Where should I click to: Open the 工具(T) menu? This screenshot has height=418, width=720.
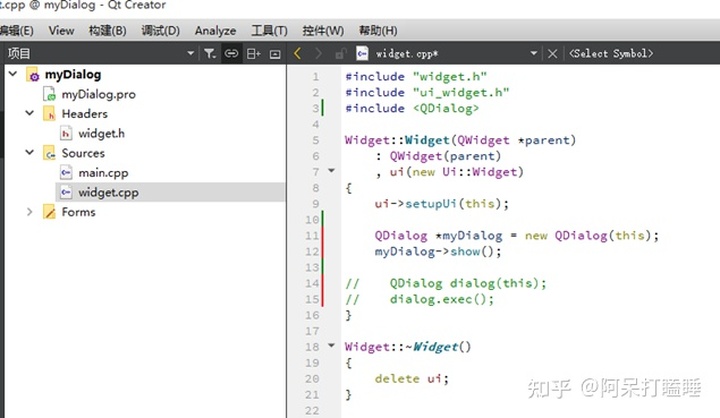click(x=269, y=31)
